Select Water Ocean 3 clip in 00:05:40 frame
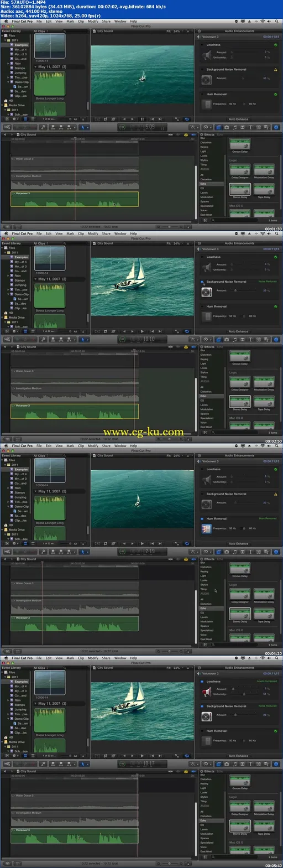The width and height of the screenshot is (283, 868). coord(75,801)
